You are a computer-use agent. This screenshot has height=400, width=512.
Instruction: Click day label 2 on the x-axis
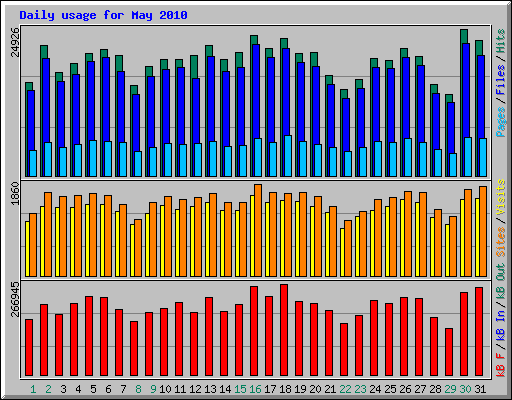click(48, 389)
